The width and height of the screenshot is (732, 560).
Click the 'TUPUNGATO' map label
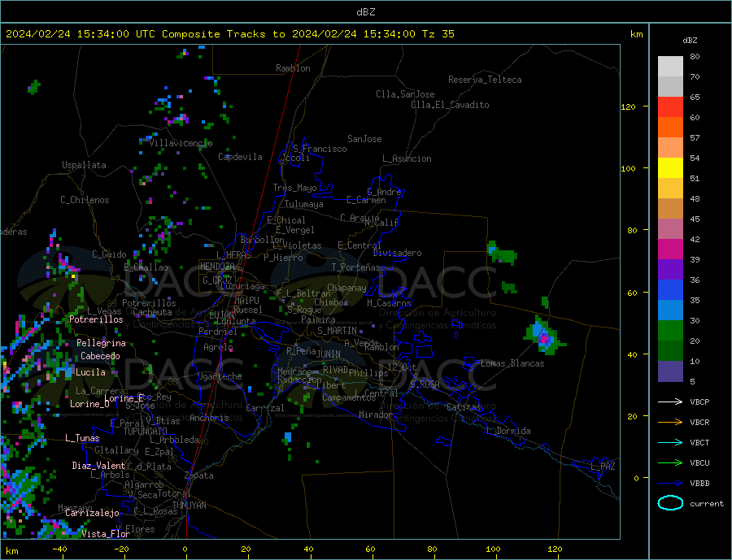coord(145,432)
